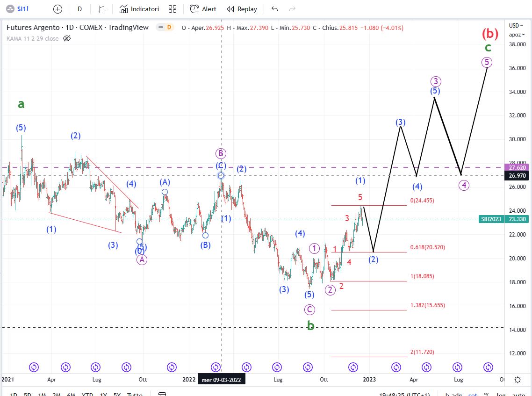Select the 1(18.085) Fibonacci level label
This screenshot has width=532, height=396.
422,276
